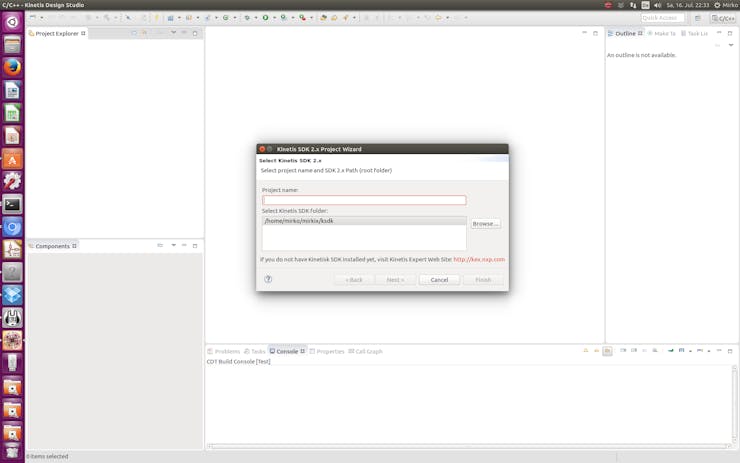Switch to the Tasks tab
Viewport: 740px width, 463px height.
click(255, 352)
